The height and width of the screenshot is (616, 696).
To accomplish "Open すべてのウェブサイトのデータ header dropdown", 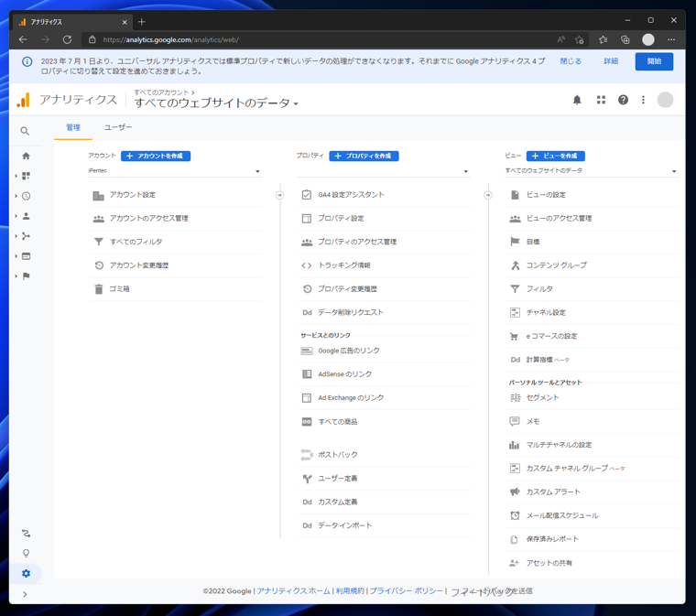I will 217,103.
